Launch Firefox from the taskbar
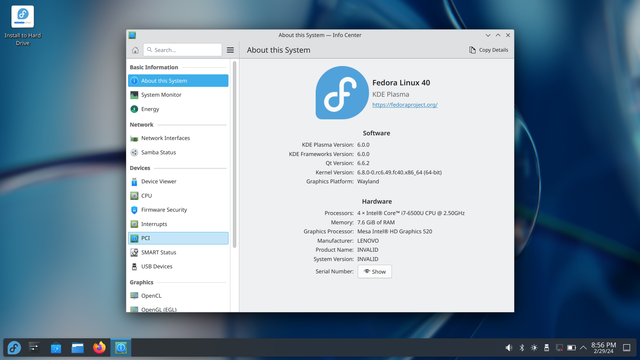The image size is (640, 360). tap(99, 348)
